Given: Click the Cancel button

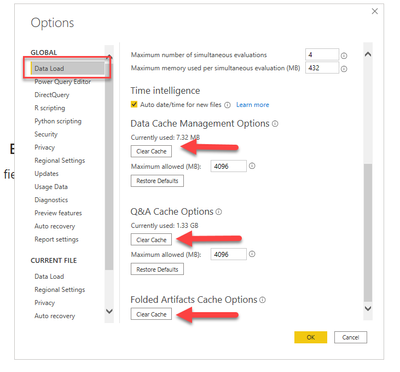Looking at the screenshot, I should (351, 337).
